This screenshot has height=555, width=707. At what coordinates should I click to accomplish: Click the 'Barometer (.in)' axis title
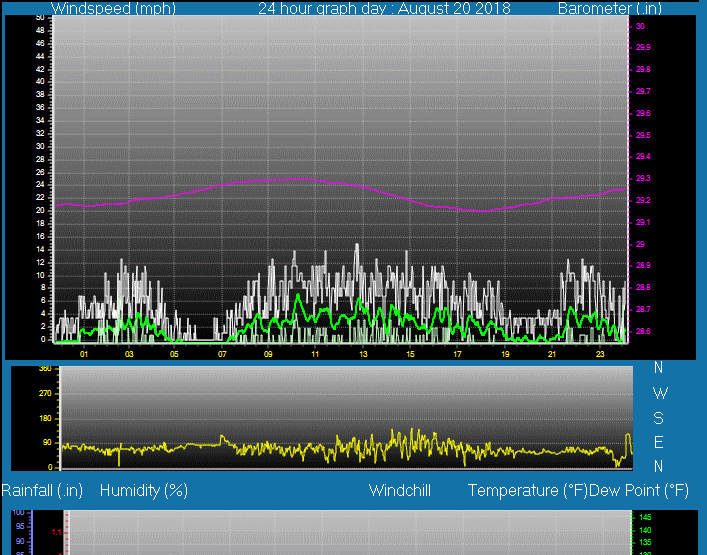click(x=610, y=8)
